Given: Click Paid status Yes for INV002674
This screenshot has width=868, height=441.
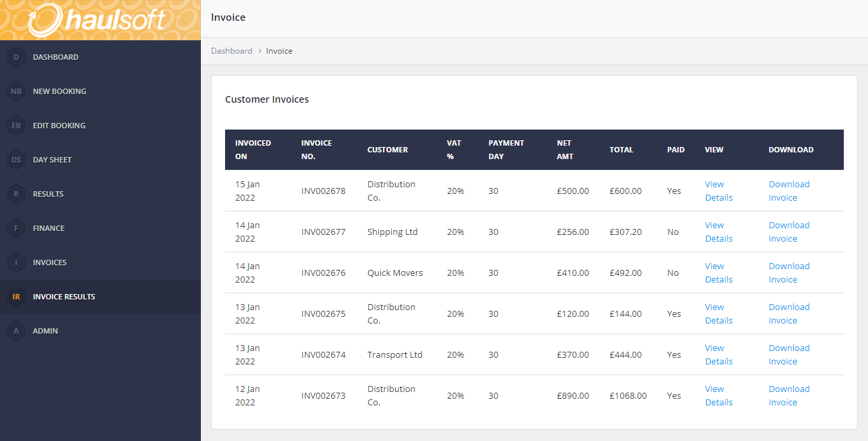Looking at the screenshot, I should pyautogui.click(x=674, y=354).
